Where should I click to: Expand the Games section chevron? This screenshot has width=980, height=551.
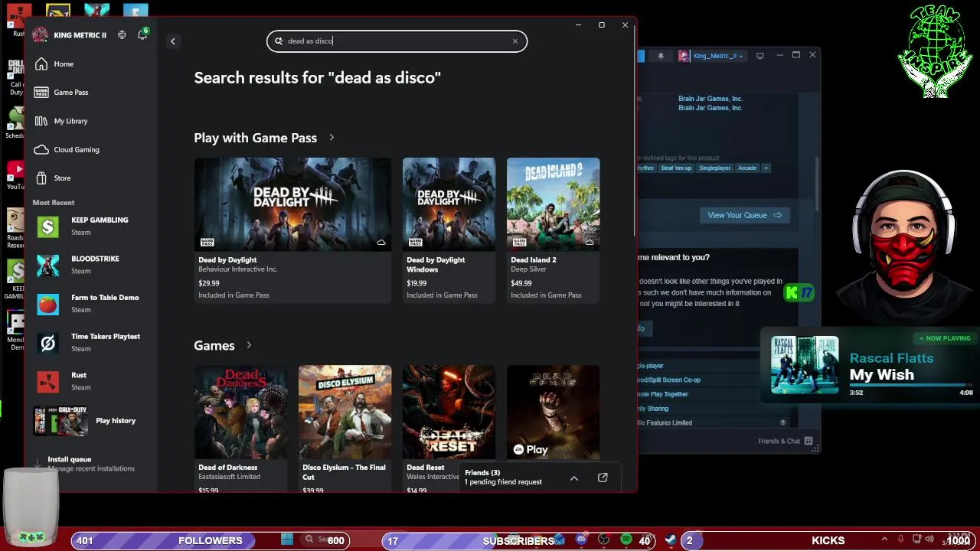tap(249, 345)
